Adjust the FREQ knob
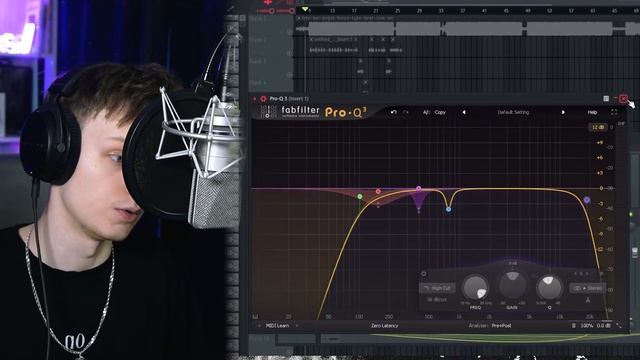Image resolution: width=640 pixels, height=360 pixels. (475, 287)
